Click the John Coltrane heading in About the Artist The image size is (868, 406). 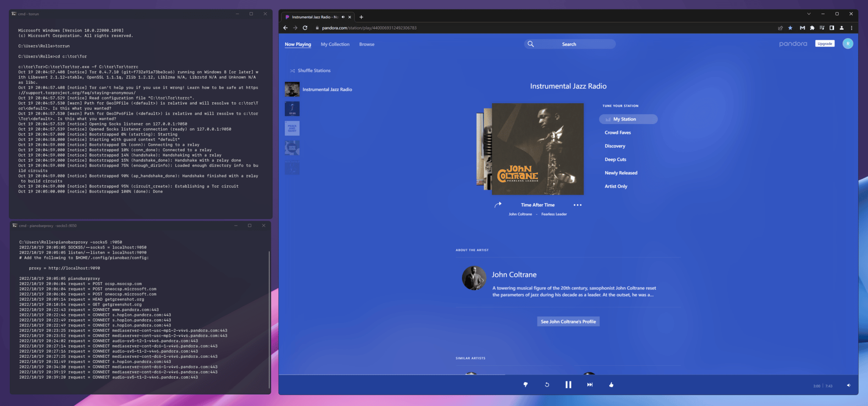(514, 275)
